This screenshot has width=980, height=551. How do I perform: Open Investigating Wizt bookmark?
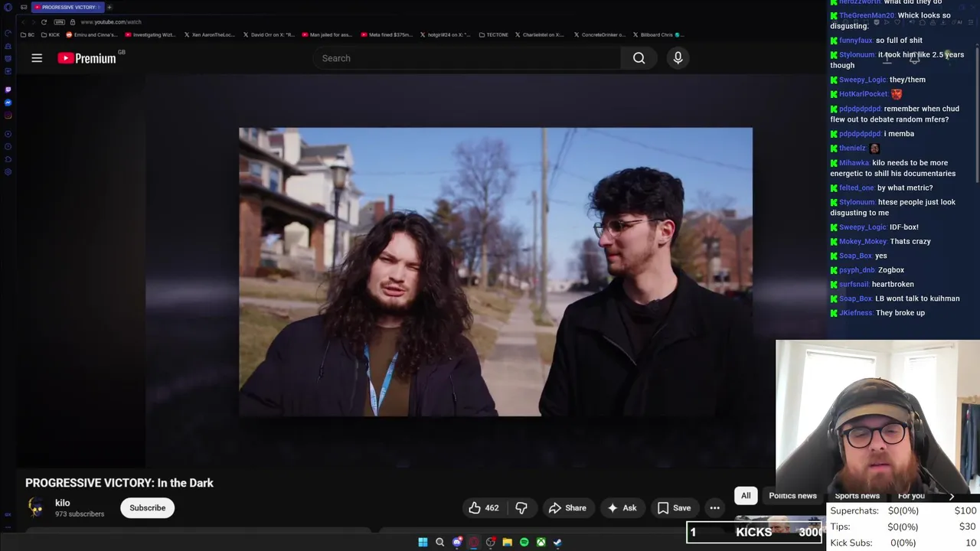(149, 34)
